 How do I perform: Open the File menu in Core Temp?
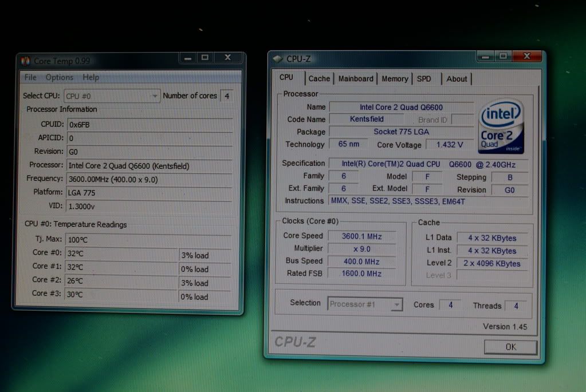coord(30,77)
